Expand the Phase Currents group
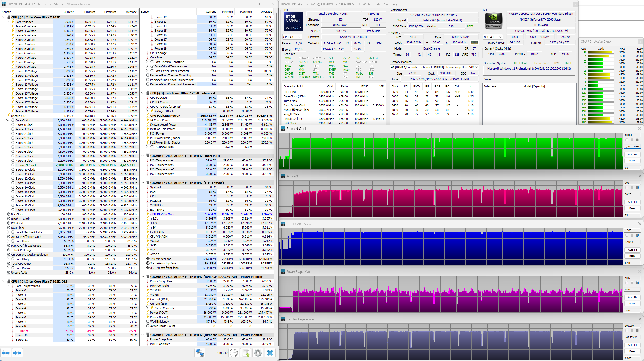 point(147,308)
